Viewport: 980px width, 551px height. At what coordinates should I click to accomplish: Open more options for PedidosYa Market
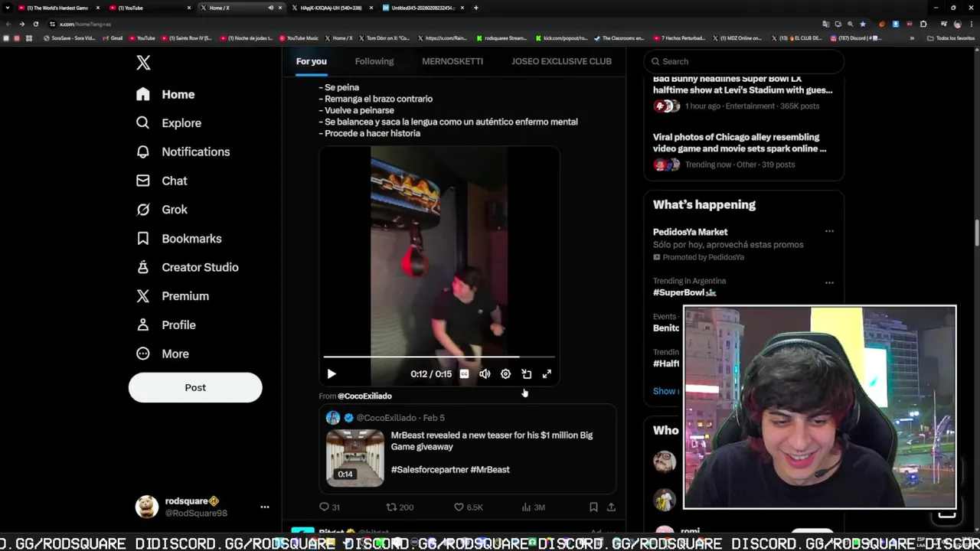pos(829,231)
